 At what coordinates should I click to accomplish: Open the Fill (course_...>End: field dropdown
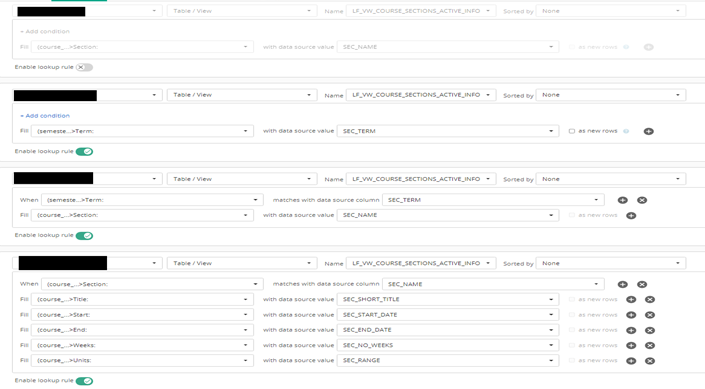tap(142, 330)
